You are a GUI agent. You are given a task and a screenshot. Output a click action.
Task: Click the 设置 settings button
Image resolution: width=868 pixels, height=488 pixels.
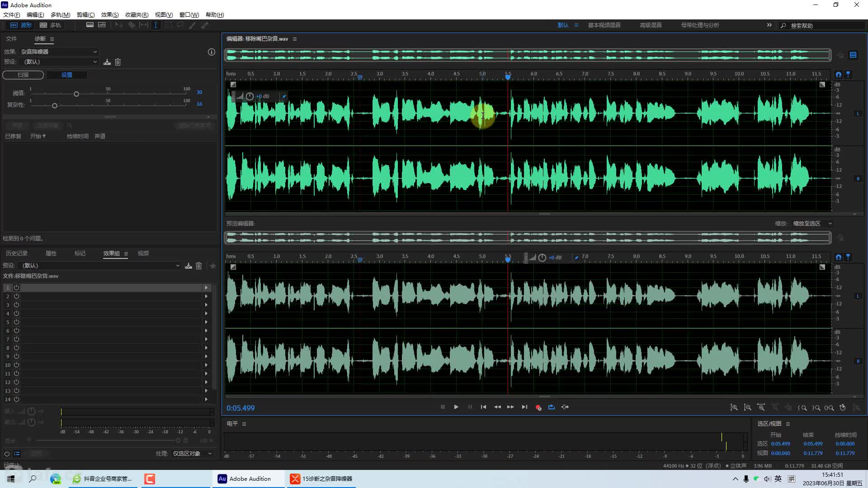click(x=67, y=75)
